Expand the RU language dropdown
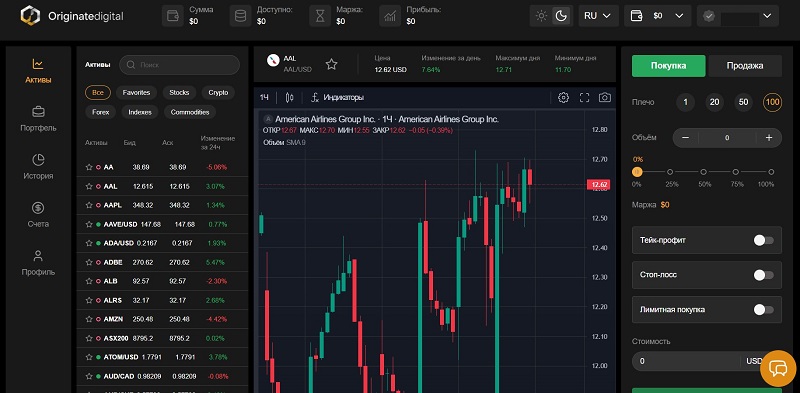The image size is (800, 393). [x=598, y=16]
